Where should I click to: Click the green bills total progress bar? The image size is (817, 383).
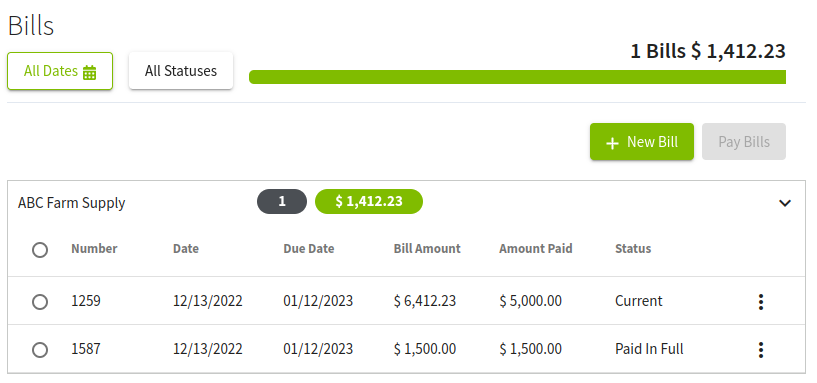click(517, 77)
